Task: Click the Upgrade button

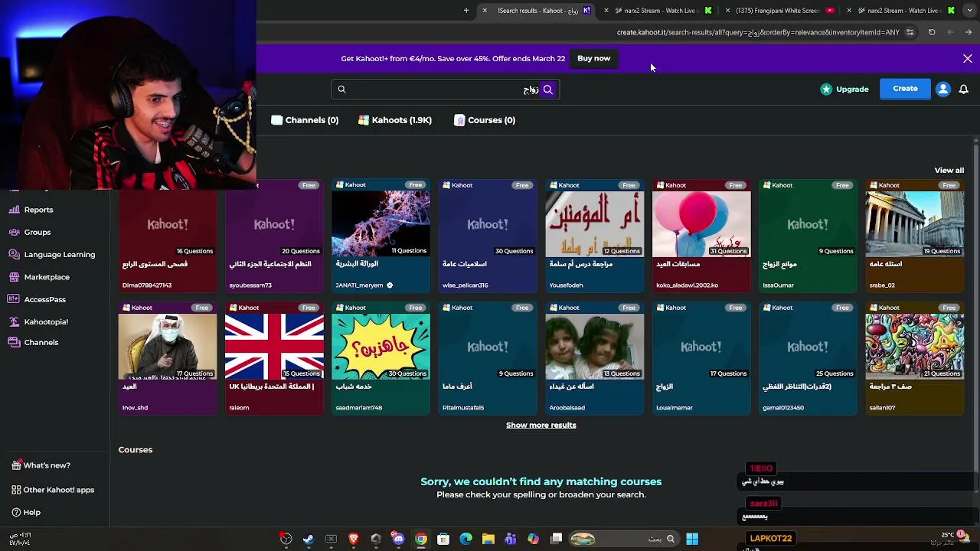Action: tap(844, 89)
